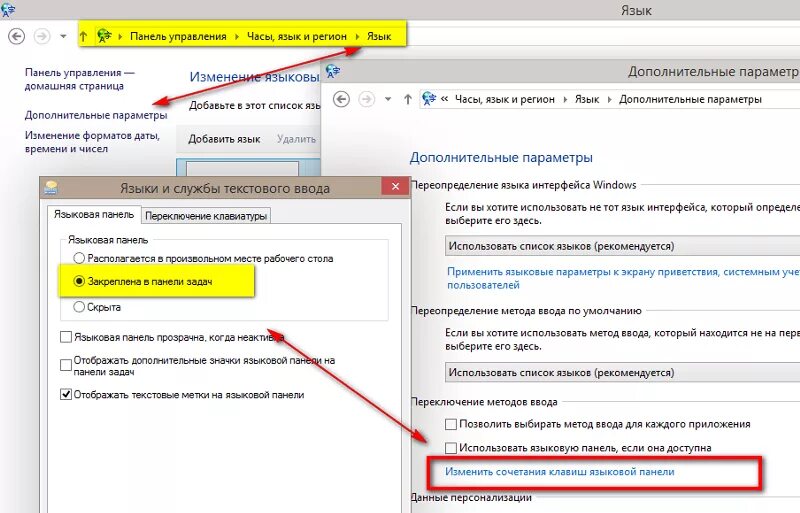
Task: Open 'Дополнительные параметры' link in the left sidebar
Action: click(96, 115)
